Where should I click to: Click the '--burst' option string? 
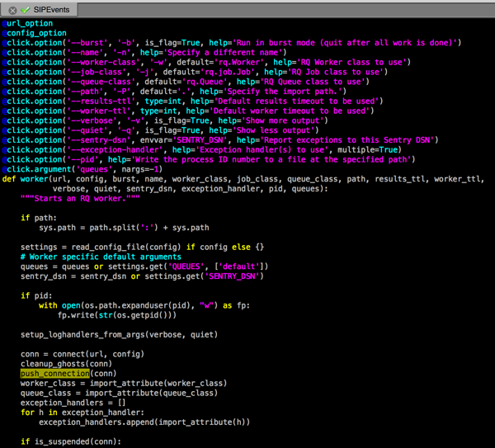(87, 43)
